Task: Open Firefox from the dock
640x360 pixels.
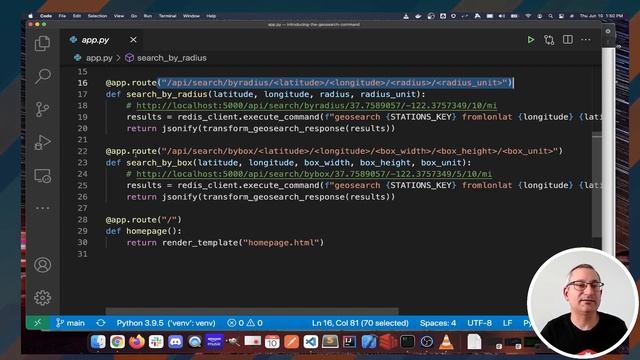Action: pyautogui.click(x=137, y=342)
